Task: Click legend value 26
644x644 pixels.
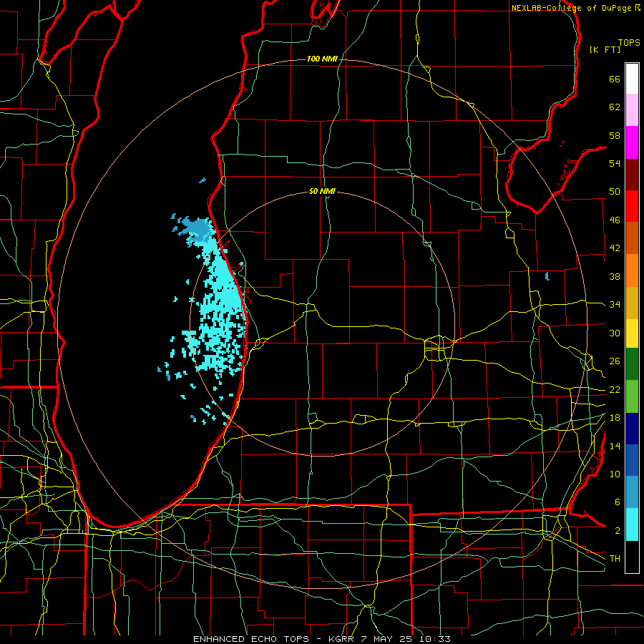Action: [615, 361]
